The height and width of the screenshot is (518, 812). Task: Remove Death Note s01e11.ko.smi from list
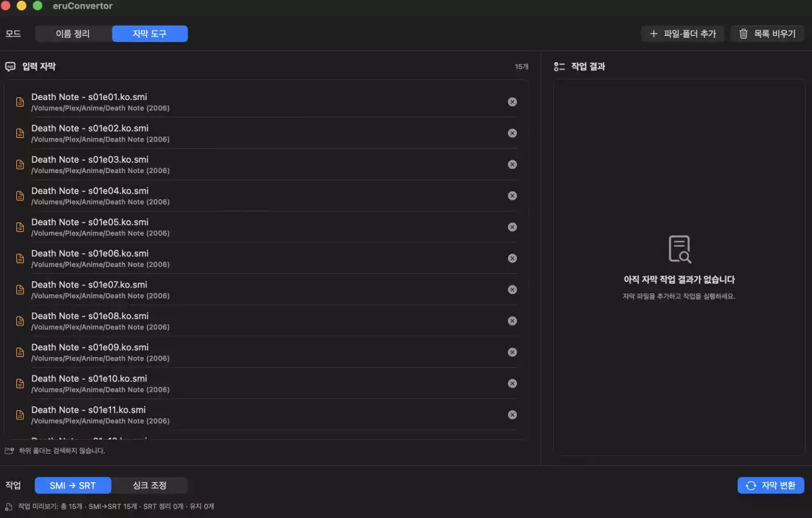pos(512,415)
